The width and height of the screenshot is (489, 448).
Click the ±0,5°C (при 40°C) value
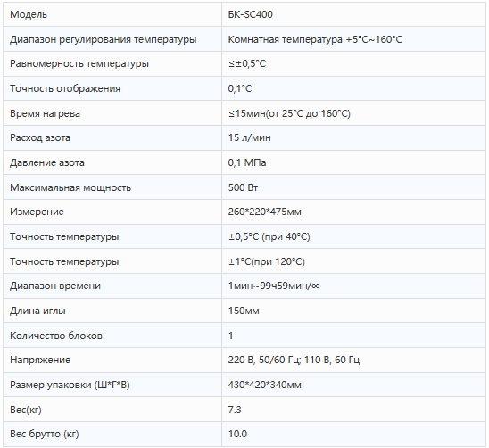point(269,236)
